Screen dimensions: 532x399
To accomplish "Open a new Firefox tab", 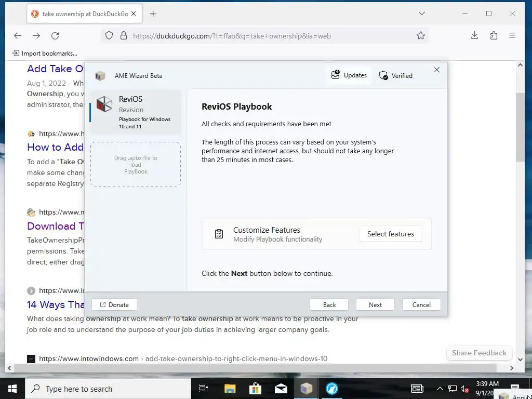I will pyautogui.click(x=153, y=14).
